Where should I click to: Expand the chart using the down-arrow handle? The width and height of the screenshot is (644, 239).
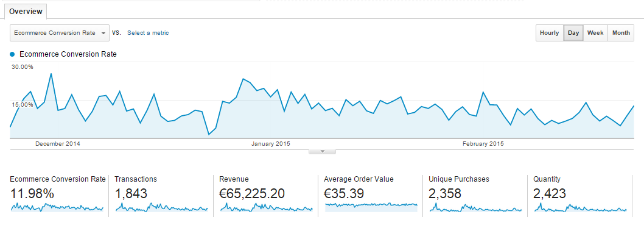pos(322,152)
